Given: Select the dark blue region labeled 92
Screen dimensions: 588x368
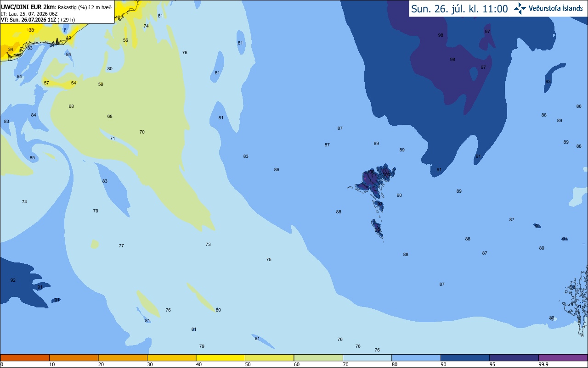Looking at the screenshot, I should (x=21, y=281).
